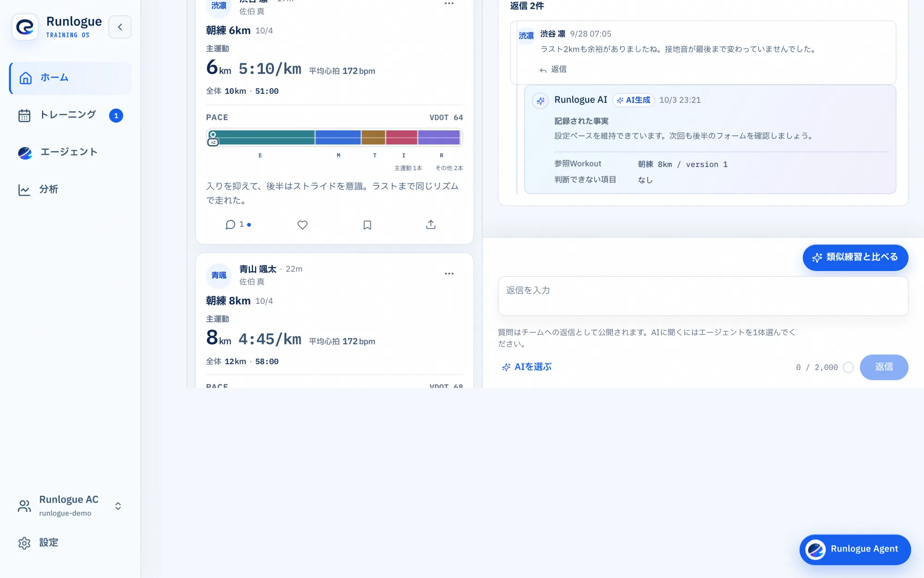Image resolution: width=924 pixels, height=578 pixels.
Task: Open the ホーム menu item
Action: [71, 78]
